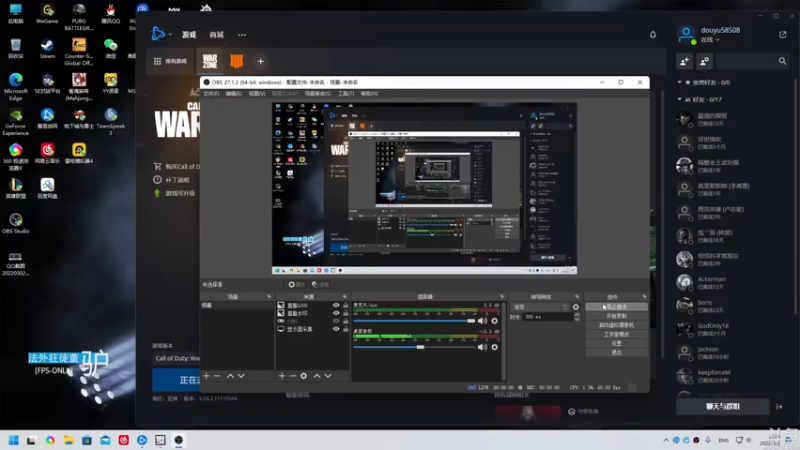This screenshot has height=450, width=800.
Task: Open the 在线 status dropdown under douyu58508
Action: click(710, 40)
